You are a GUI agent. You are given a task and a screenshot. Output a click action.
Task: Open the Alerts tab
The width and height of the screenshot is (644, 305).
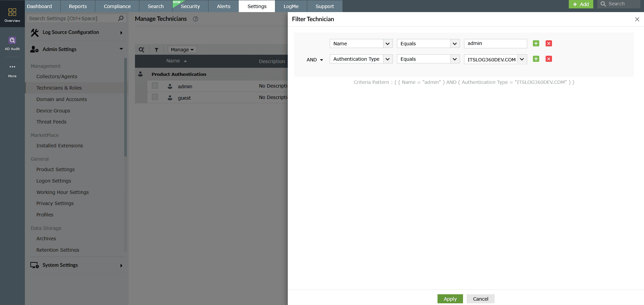224,6
